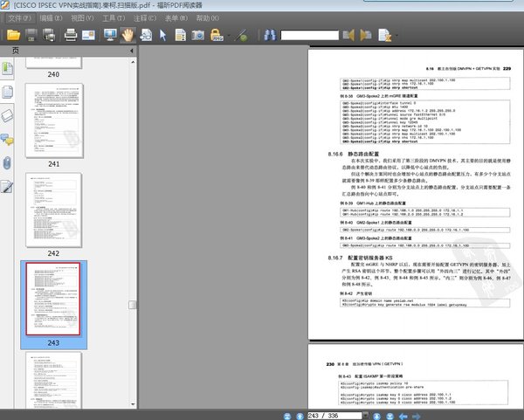Click page number 229 in page header
Viewport: 524px width, 420px height.
click(507, 68)
